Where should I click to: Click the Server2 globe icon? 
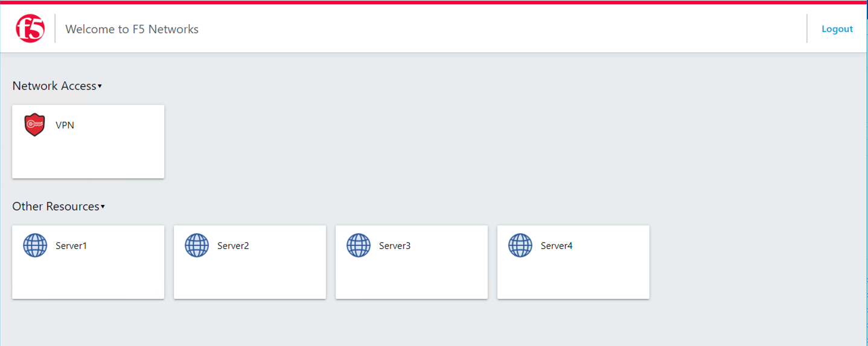197,245
